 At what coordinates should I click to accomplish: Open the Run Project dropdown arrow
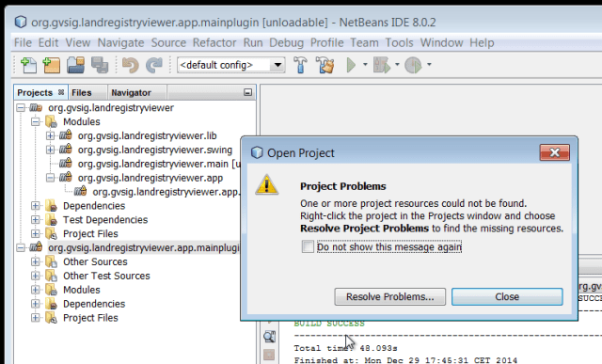click(365, 65)
